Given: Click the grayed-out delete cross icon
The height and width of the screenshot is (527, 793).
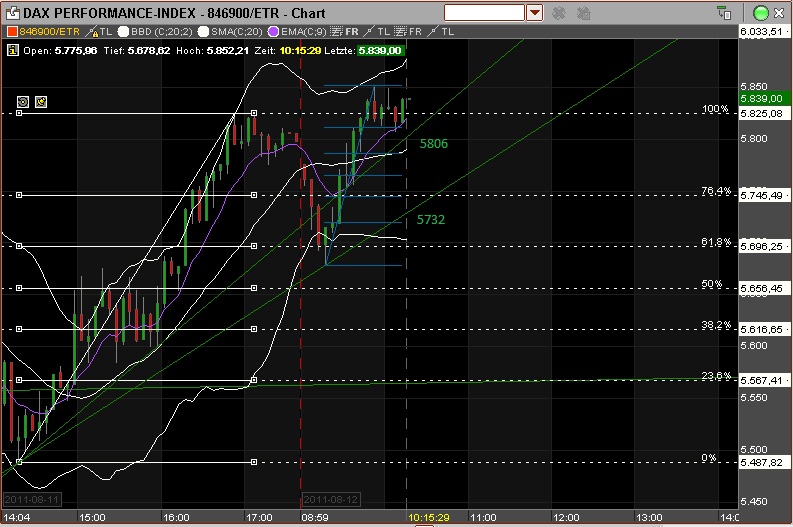Looking at the screenshot, I should 559,13.
